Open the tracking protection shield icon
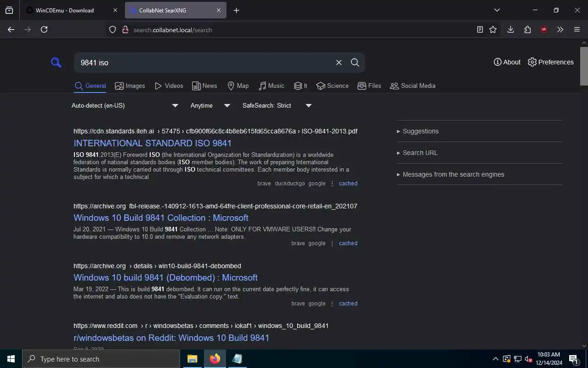This screenshot has width=588, height=368. coord(113,29)
